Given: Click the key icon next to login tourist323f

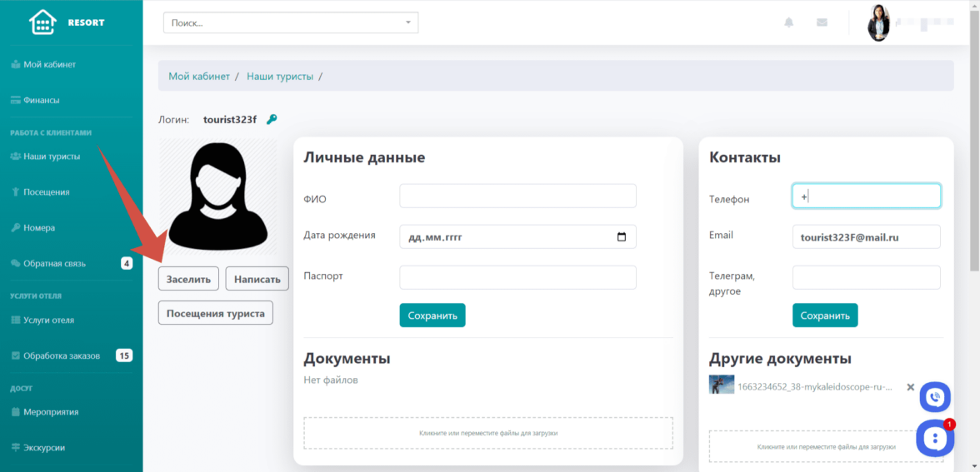Looking at the screenshot, I should (x=272, y=119).
